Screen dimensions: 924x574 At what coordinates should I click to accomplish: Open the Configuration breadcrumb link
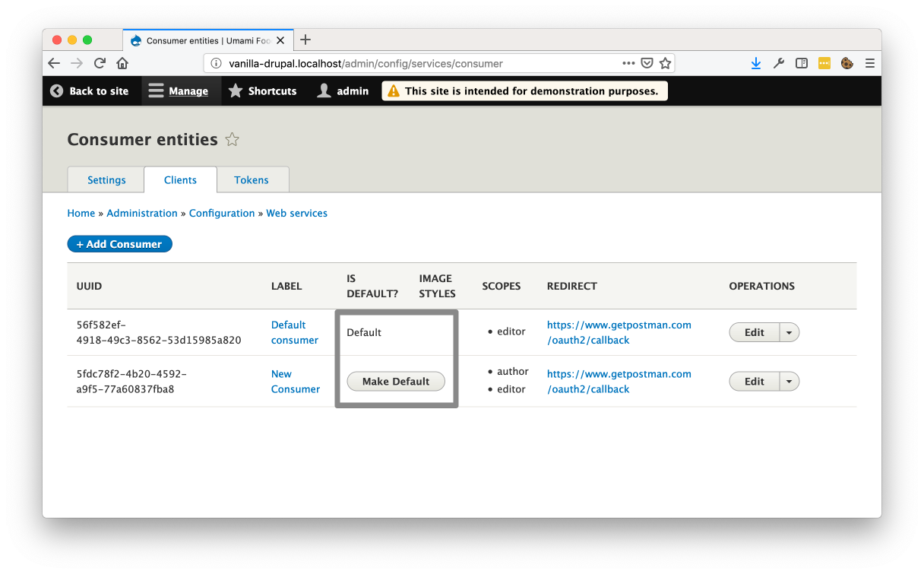(222, 214)
